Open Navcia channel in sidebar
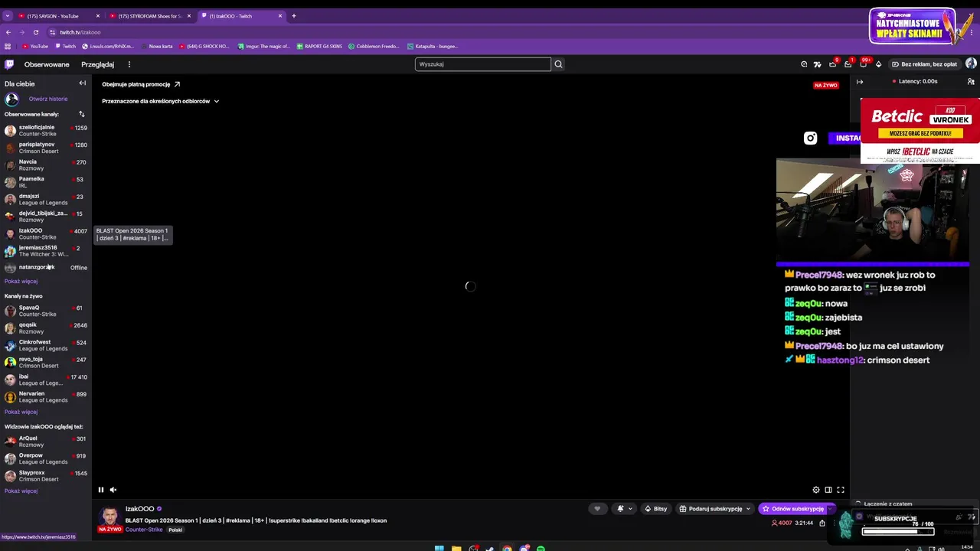980x551 pixels. pos(46,165)
